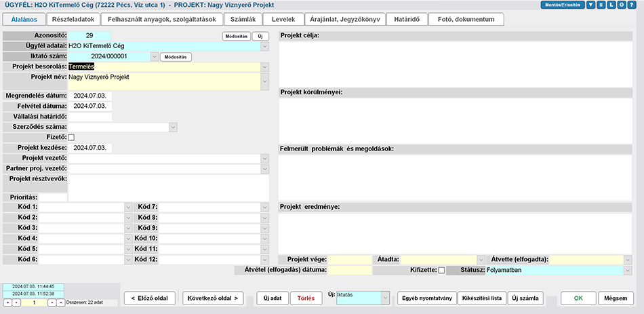Expand the Kód 4 dropdown
The height and width of the screenshot is (314, 644).
pyautogui.click(x=128, y=238)
